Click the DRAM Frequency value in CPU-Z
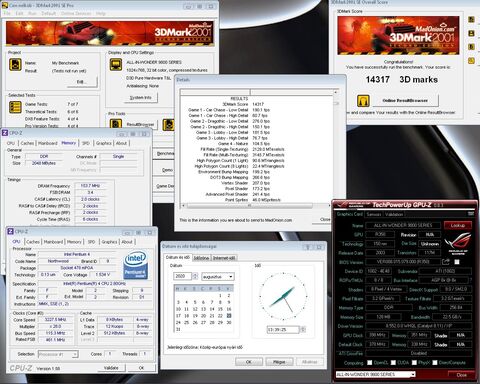Viewport: 480px width, 384px height. [90, 186]
